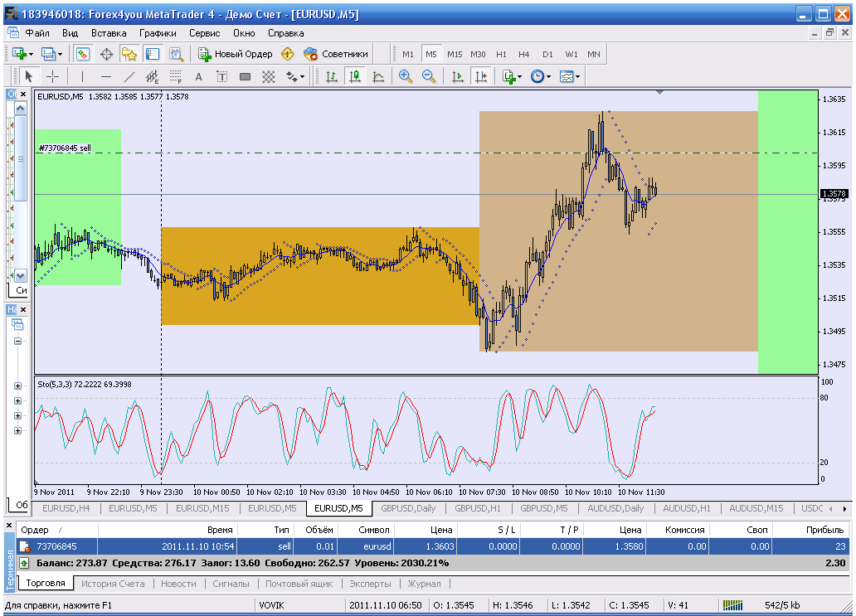Screen dimensions: 856x616
Task: Toggle the Navigator window folder-star icon
Action: [x=129, y=54]
